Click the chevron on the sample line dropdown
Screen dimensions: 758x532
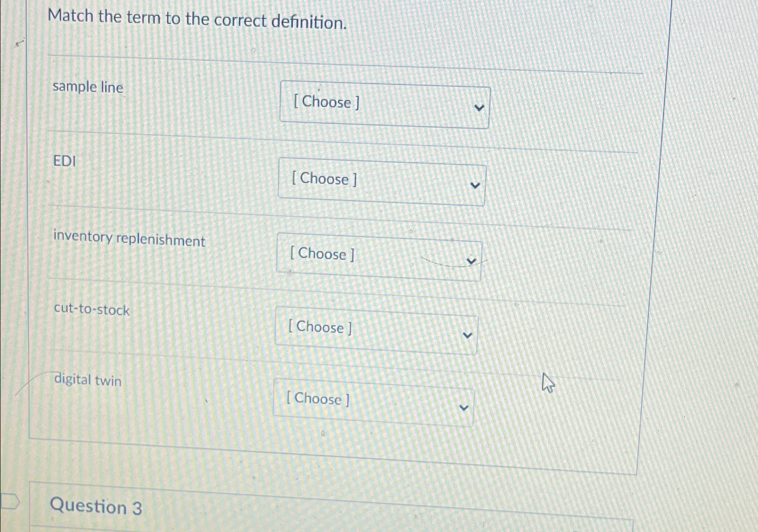[480, 108]
